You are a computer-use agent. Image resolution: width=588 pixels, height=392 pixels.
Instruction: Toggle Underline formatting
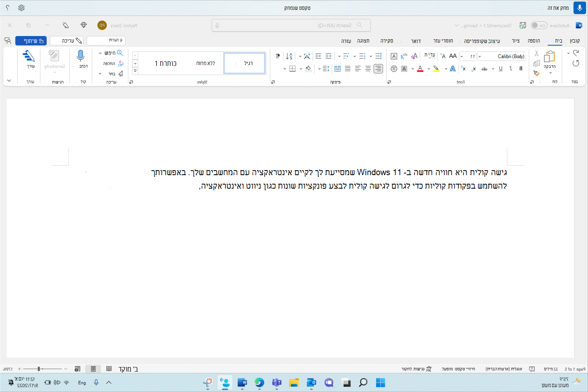(501, 69)
